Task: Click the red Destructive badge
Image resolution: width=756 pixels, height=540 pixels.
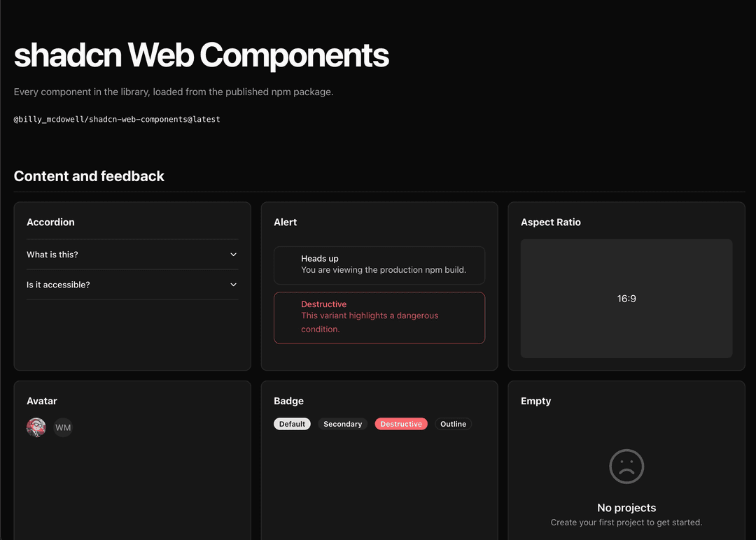Action: (401, 424)
